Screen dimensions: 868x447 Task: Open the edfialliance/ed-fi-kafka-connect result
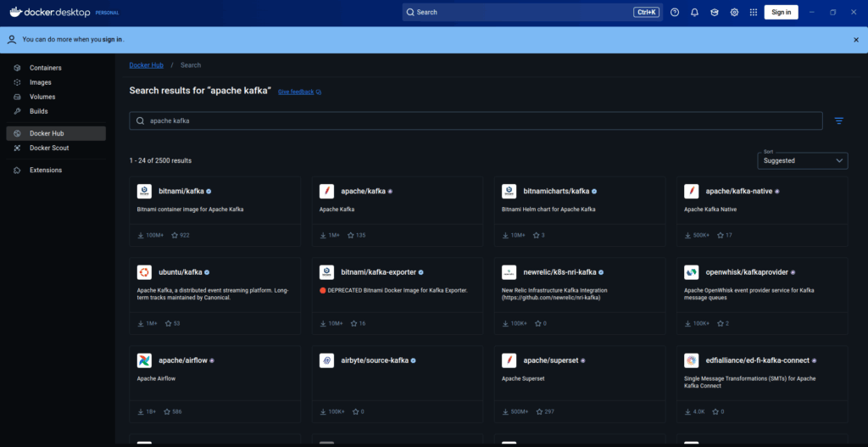762,384
